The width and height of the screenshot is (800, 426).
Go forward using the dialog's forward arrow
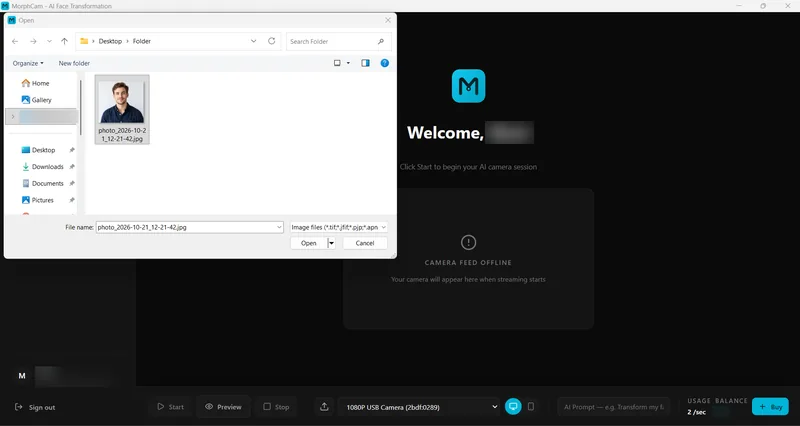[33, 41]
